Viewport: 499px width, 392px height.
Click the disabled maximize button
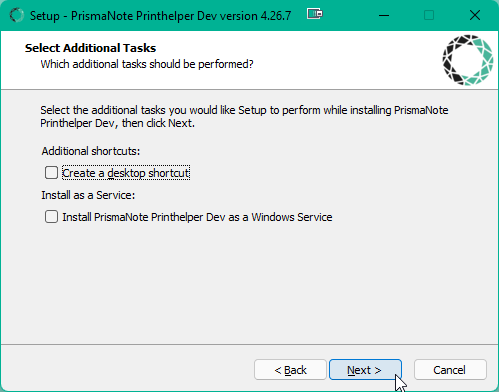tap(429, 15)
